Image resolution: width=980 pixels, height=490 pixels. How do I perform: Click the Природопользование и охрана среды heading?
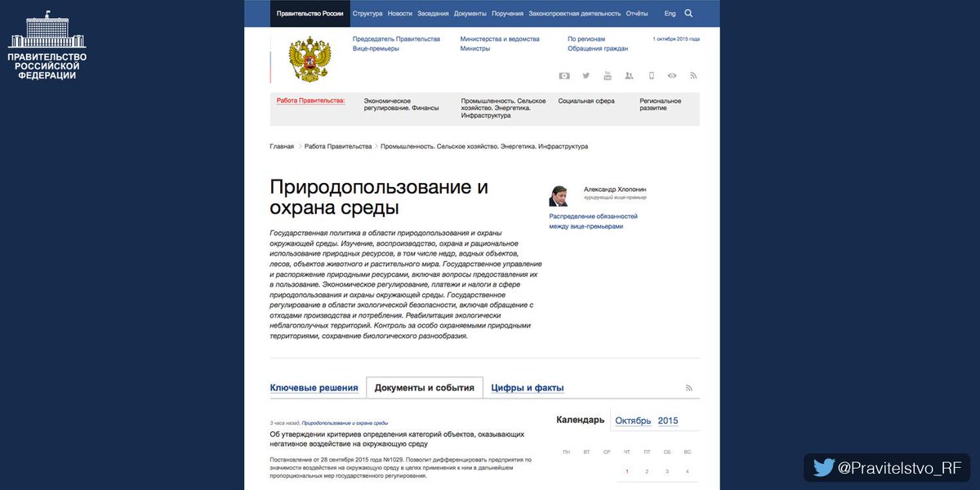[379, 197]
